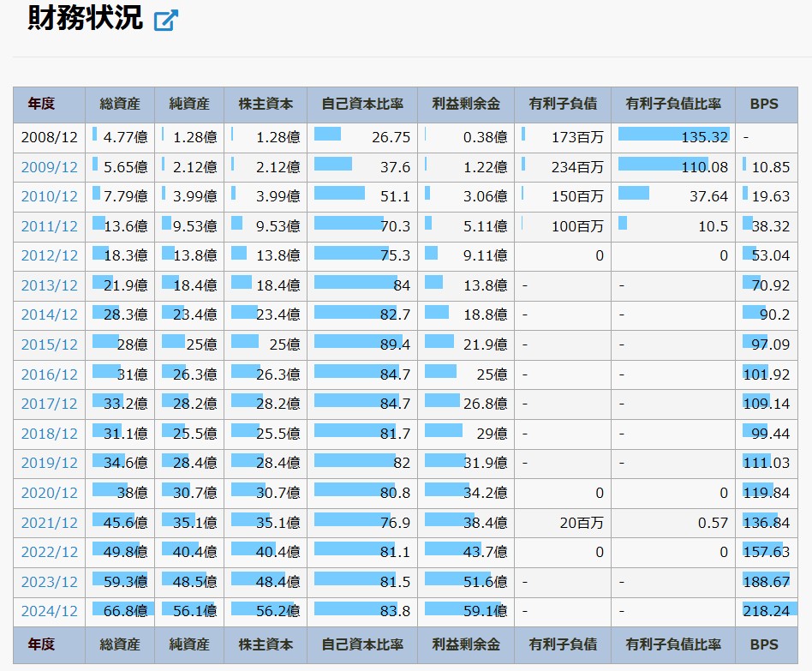812x671 pixels.
Task: Open the 2016/12 fiscal year link
Action: tap(49, 374)
